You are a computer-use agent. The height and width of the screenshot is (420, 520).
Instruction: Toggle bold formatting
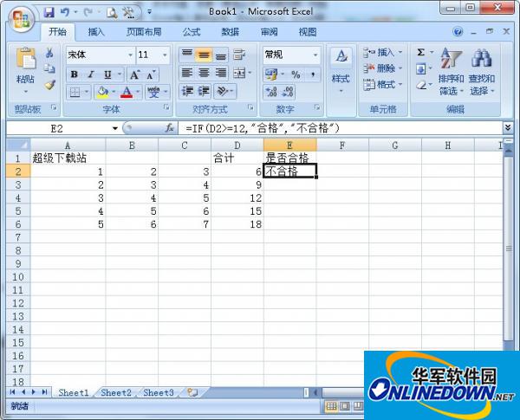pyautogui.click(x=75, y=75)
